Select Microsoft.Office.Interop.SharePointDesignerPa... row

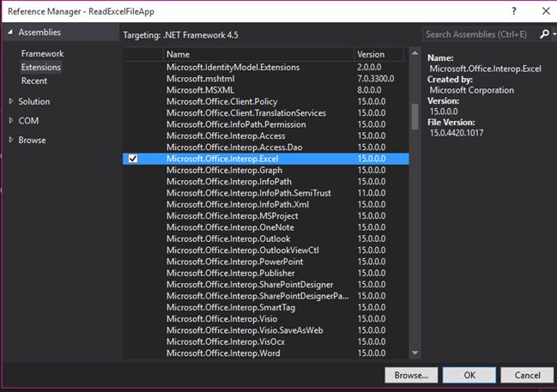[266, 296]
